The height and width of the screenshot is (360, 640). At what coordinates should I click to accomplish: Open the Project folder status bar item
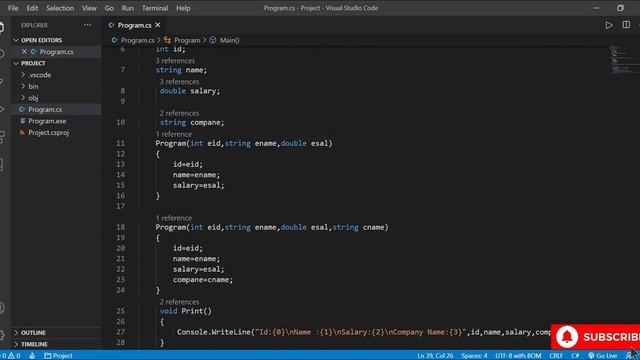click(58, 356)
